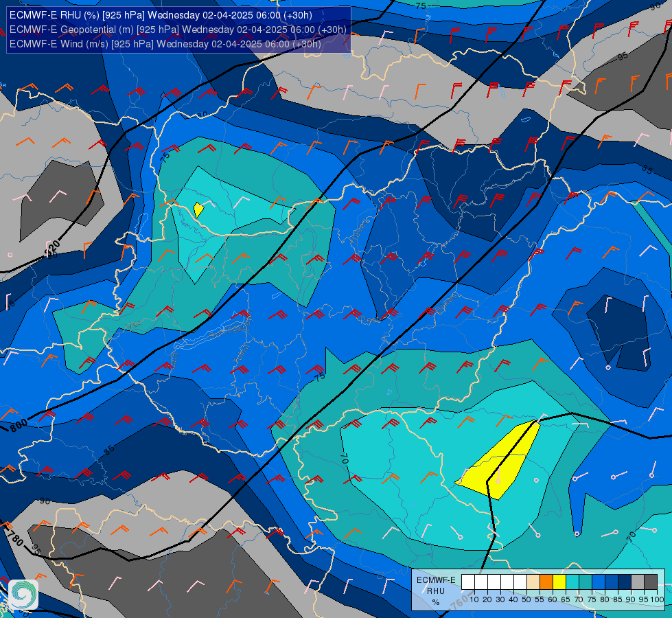
Task: Click the % unit label in legend
Action: [436, 602]
